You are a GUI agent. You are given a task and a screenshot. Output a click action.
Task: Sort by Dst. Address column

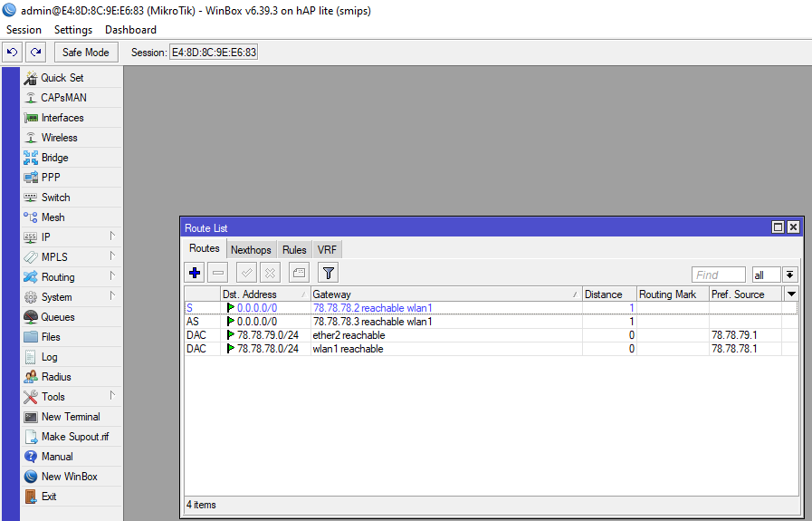(265, 294)
